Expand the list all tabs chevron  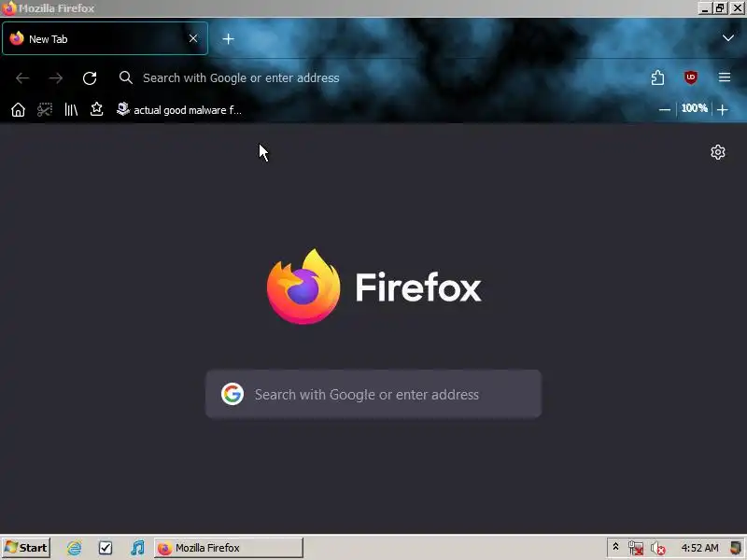click(x=728, y=38)
